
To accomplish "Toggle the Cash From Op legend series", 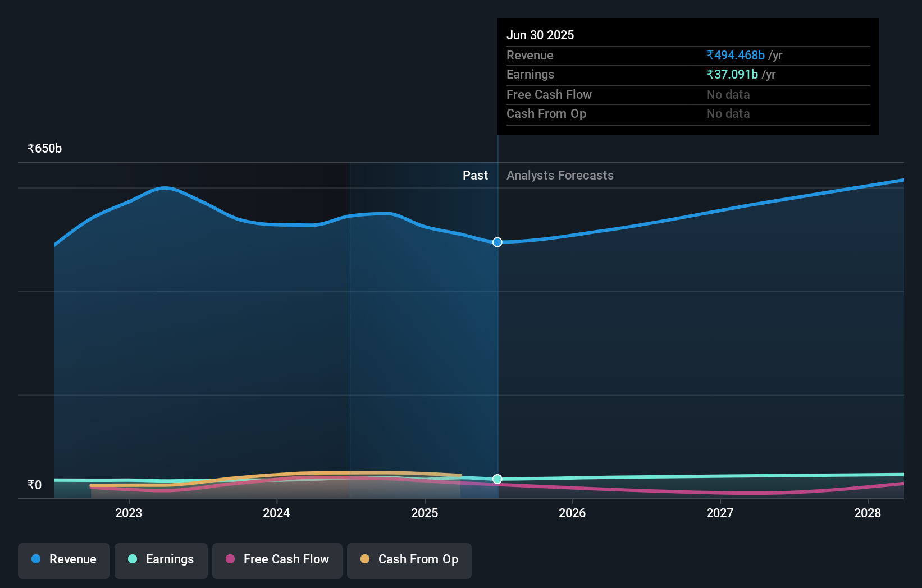I will (x=409, y=561).
